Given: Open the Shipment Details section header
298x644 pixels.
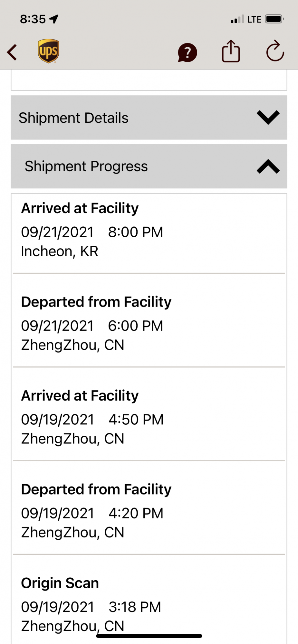Looking at the screenshot, I should tap(73, 118).
